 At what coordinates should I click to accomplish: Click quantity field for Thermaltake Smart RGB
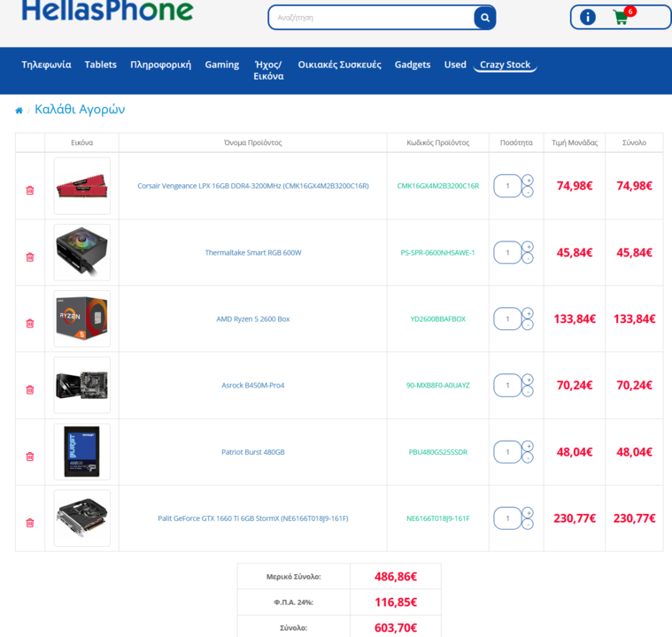[508, 253]
